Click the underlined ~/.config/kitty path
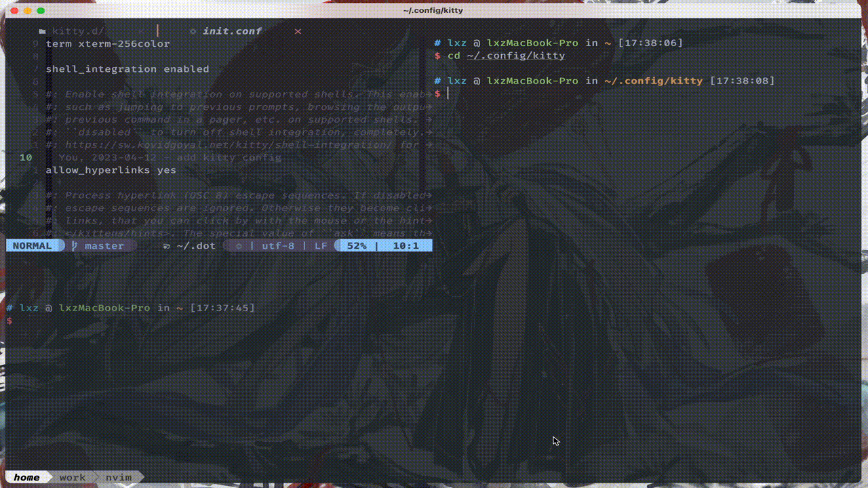868x488 pixels. 516,56
